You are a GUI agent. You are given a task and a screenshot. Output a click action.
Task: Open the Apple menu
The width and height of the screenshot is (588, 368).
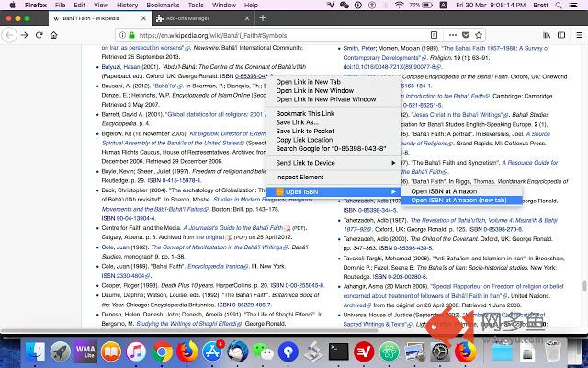tap(12, 6)
